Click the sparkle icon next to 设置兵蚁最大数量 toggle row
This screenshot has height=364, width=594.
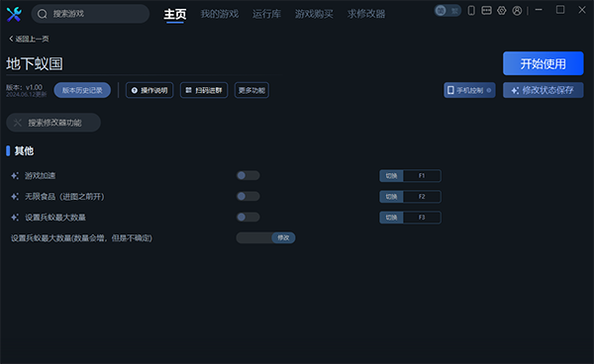[x=15, y=218]
